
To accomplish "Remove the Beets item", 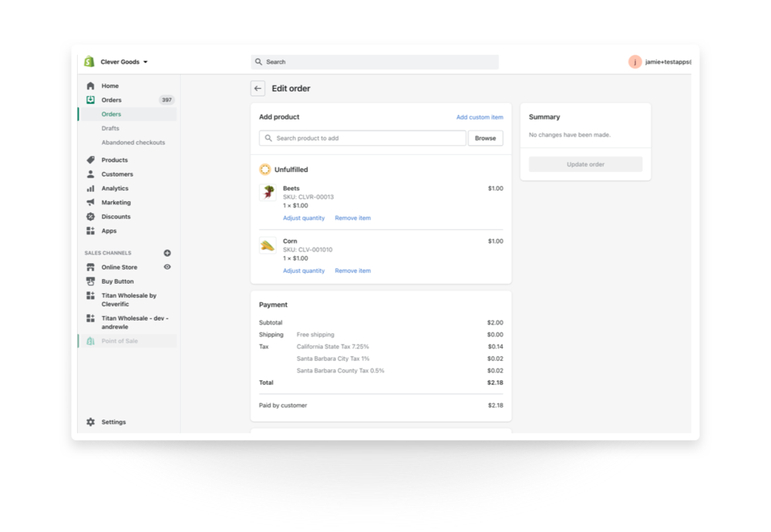I will click(352, 217).
